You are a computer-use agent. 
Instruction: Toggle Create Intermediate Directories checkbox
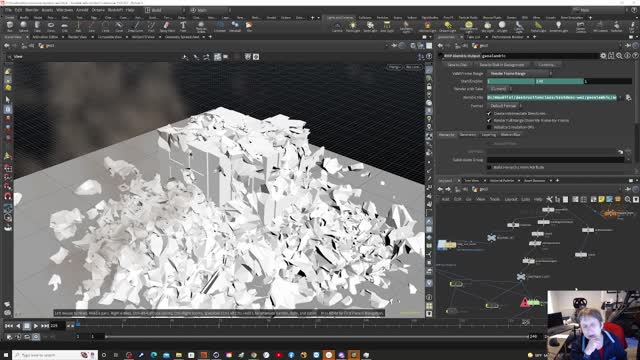pos(489,113)
